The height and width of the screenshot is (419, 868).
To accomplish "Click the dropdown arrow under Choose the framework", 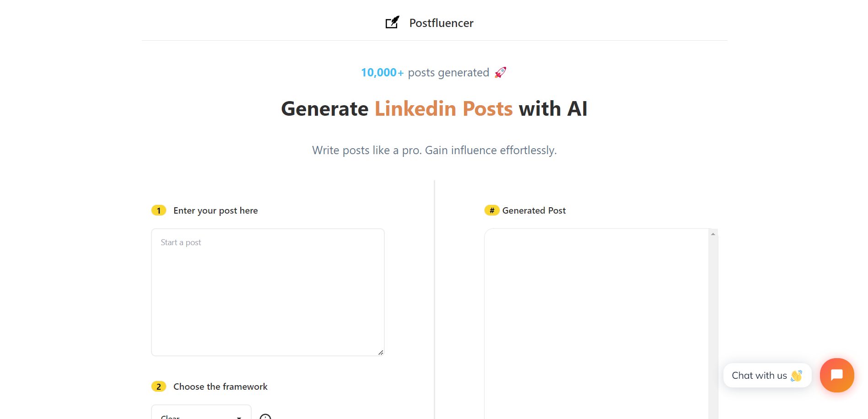I will coord(238,417).
